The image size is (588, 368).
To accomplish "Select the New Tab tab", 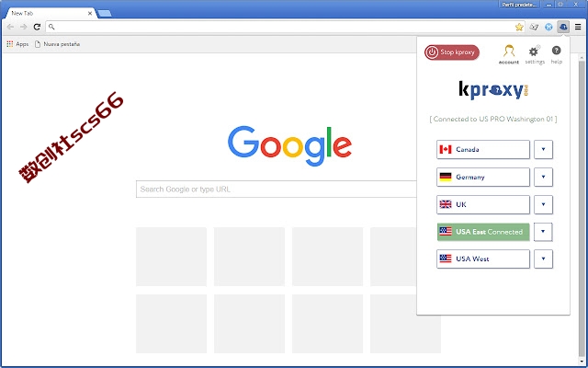I will pyautogui.click(x=51, y=13).
